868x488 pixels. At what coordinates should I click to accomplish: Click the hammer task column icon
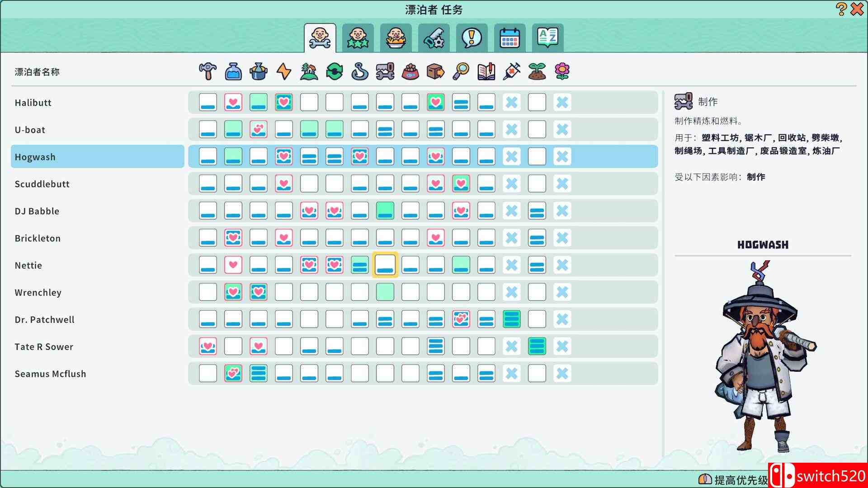point(208,71)
